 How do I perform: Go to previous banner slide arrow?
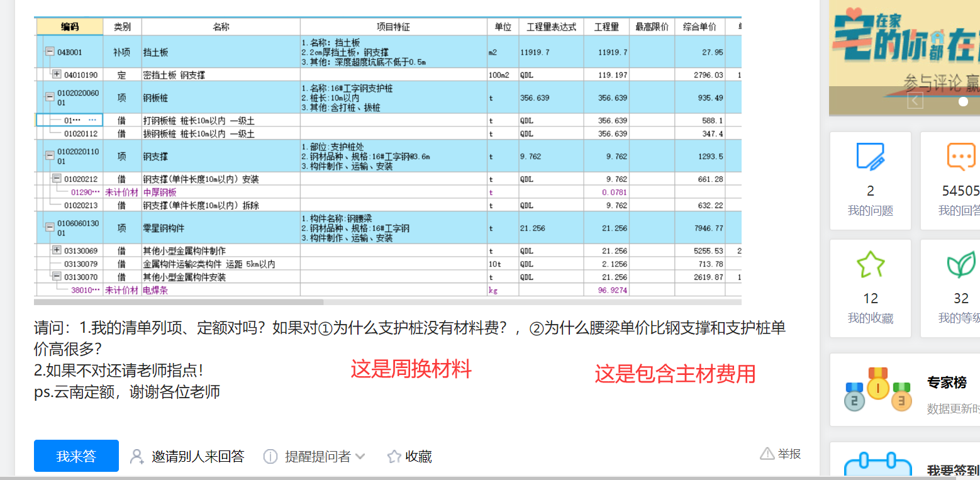point(915,101)
